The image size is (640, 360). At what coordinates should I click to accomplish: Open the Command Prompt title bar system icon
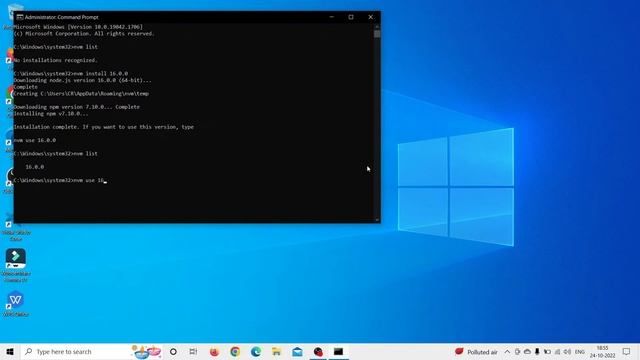(x=20, y=17)
